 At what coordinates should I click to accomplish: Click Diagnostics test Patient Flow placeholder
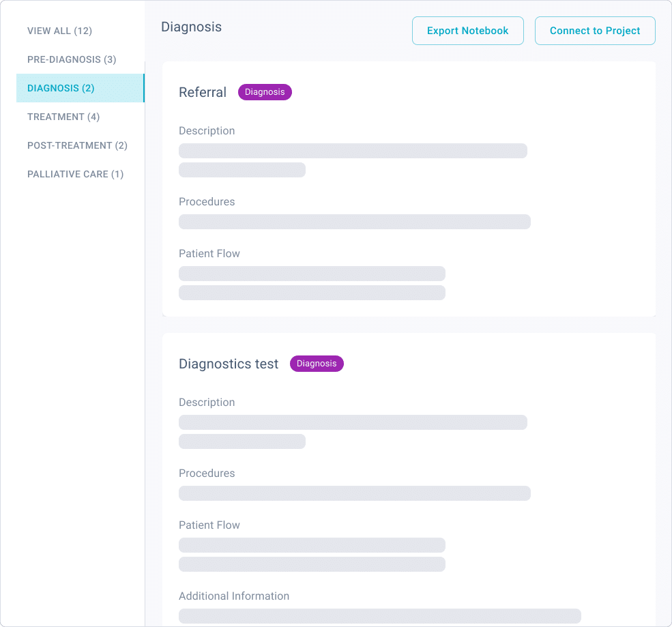tap(312, 555)
